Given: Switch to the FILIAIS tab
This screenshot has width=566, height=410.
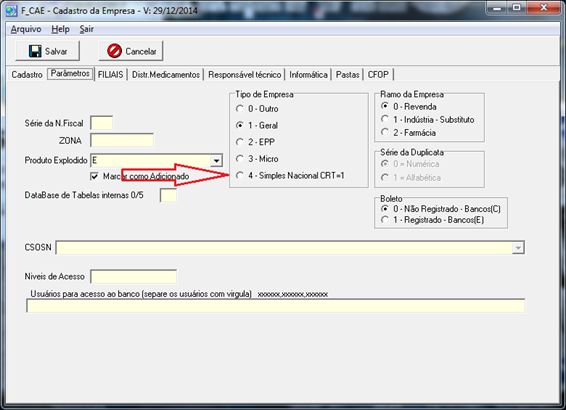Looking at the screenshot, I should pyautogui.click(x=110, y=74).
